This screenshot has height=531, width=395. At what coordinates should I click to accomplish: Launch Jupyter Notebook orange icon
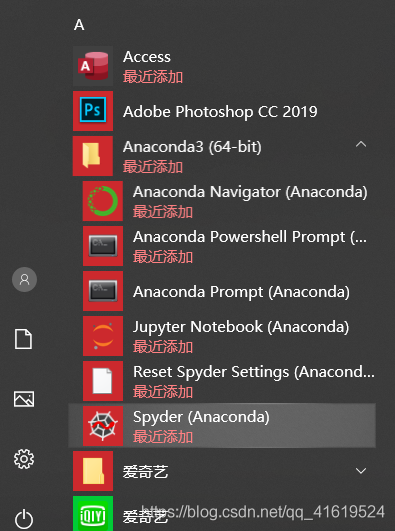pyautogui.click(x=103, y=336)
